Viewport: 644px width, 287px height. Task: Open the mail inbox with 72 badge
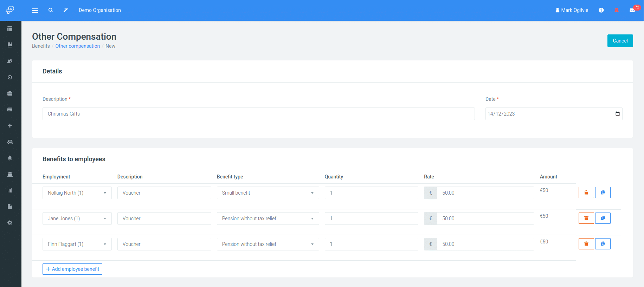pos(632,10)
